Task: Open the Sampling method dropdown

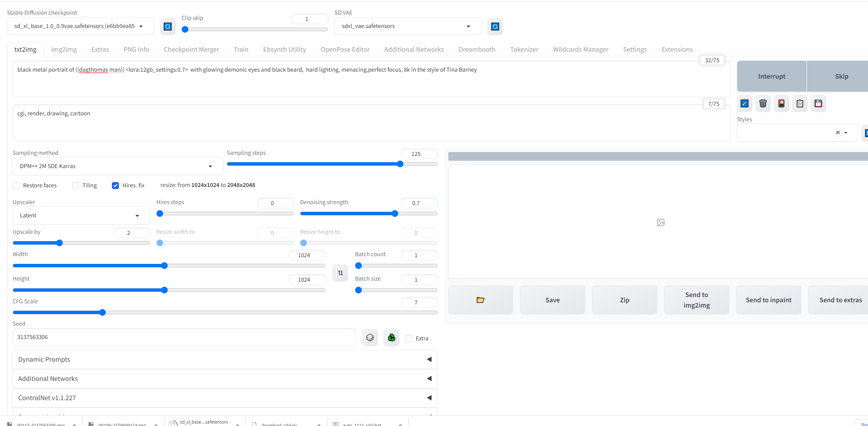Action: pos(118,166)
